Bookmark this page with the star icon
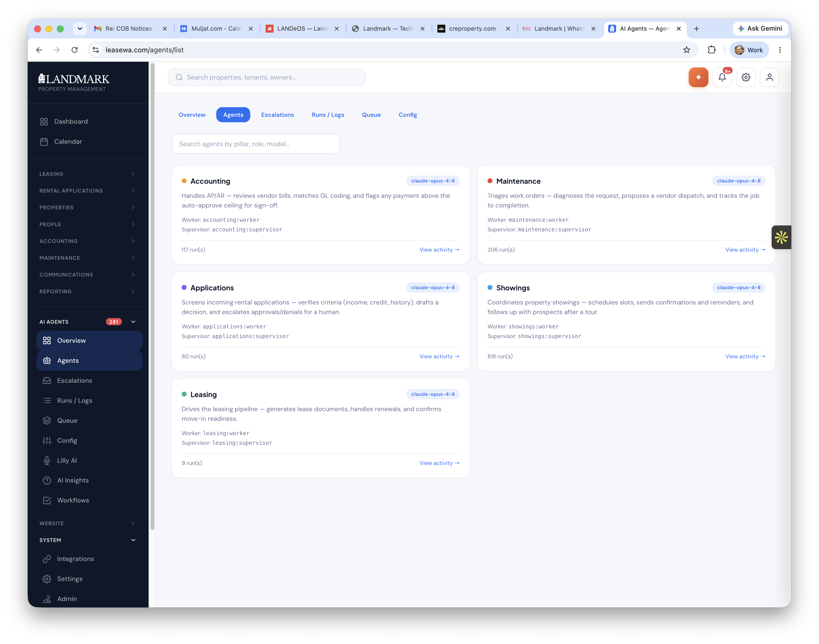Image resolution: width=819 pixels, height=644 pixels. point(686,50)
